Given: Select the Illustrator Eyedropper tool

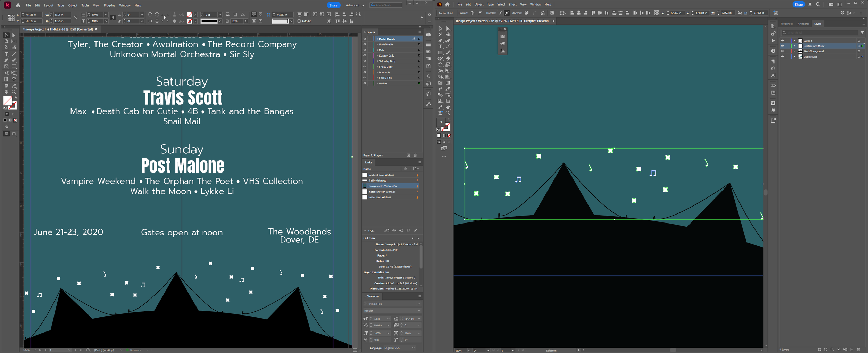Looking at the screenshot, I should click(x=448, y=89).
